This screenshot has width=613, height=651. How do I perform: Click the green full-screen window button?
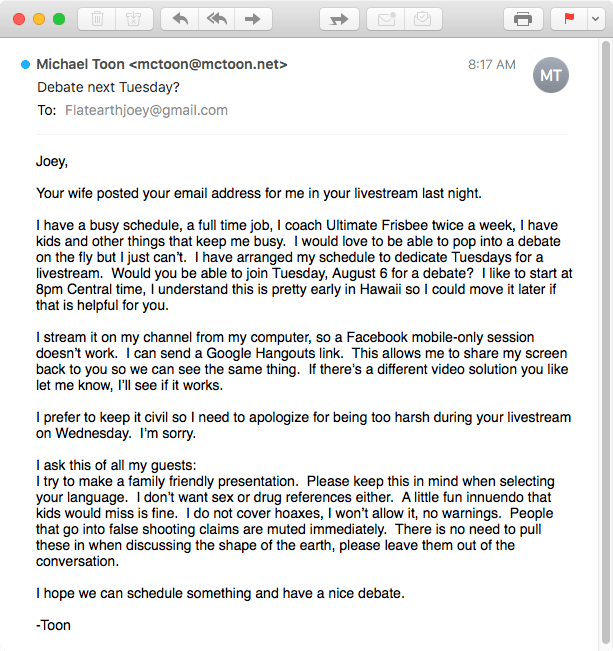(x=59, y=19)
